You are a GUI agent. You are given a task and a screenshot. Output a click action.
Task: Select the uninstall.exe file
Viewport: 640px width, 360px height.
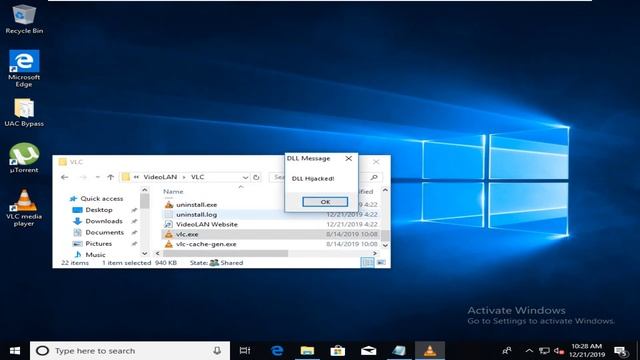click(x=196, y=204)
